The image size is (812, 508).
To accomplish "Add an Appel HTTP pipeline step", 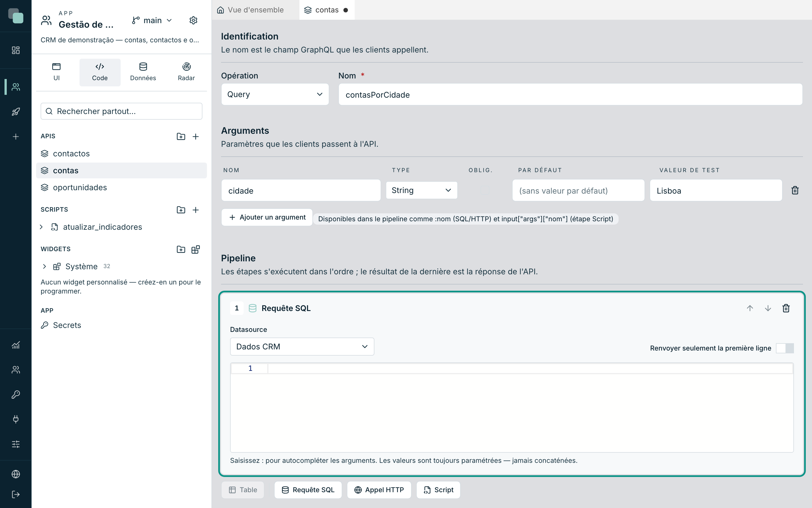I will click(x=379, y=490).
